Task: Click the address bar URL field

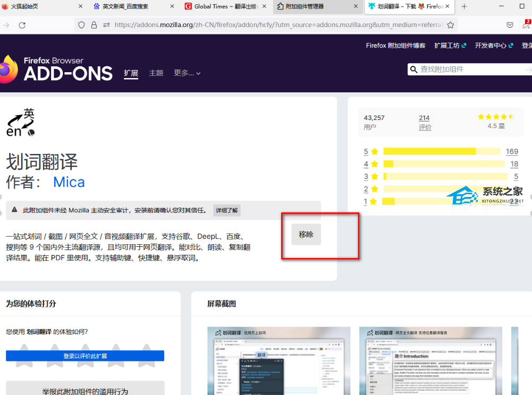Action: [x=278, y=25]
